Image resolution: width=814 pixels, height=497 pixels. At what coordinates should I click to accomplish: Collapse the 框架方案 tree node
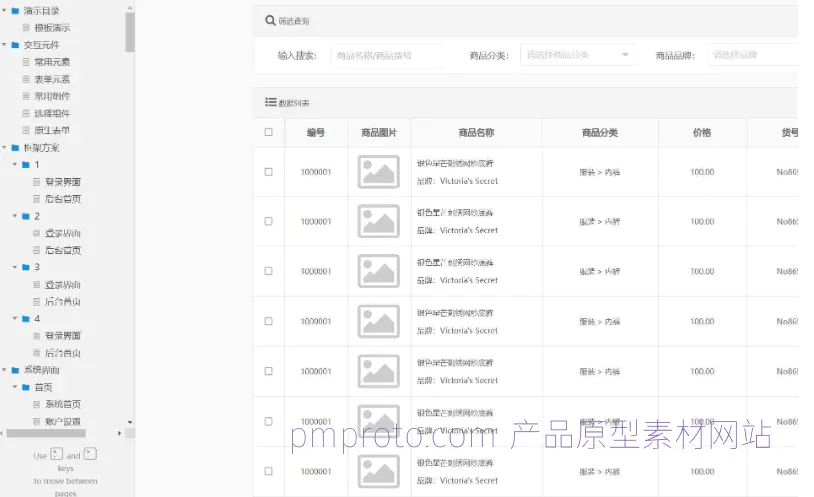click(x=4, y=148)
